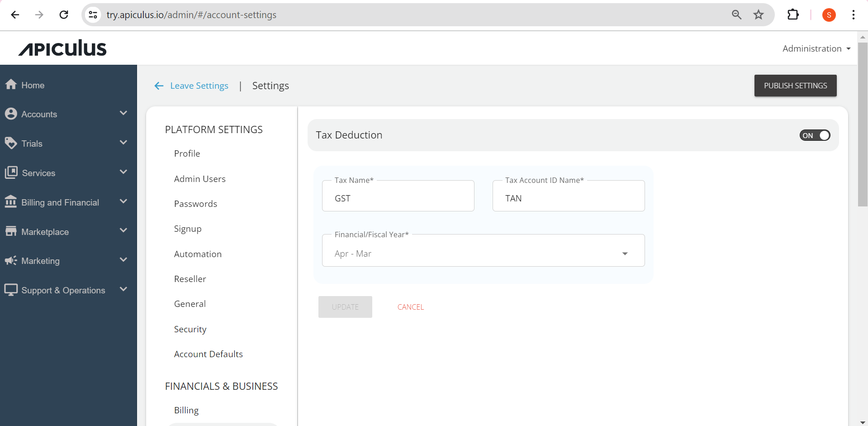Click the red Cancel button
The height and width of the screenshot is (426, 868).
pos(410,307)
